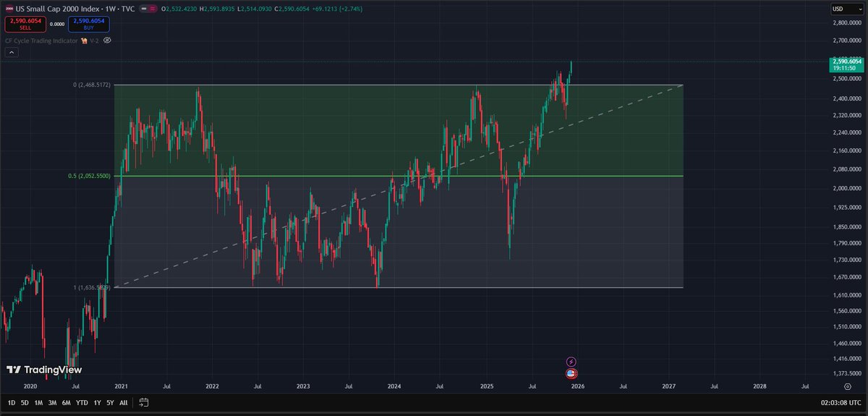Click the red SELL price button

point(24,25)
